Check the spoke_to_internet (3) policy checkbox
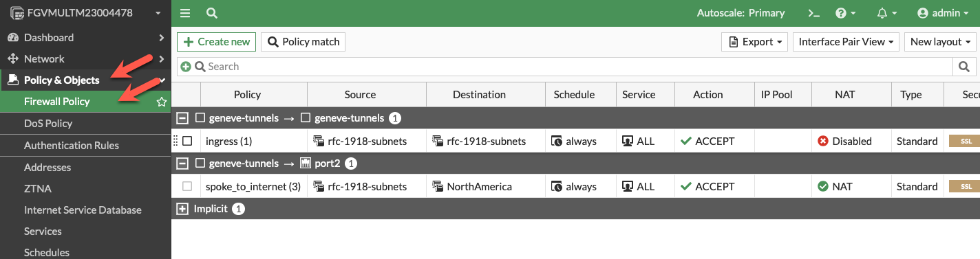This screenshot has width=980, height=259. (x=187, y=186)
